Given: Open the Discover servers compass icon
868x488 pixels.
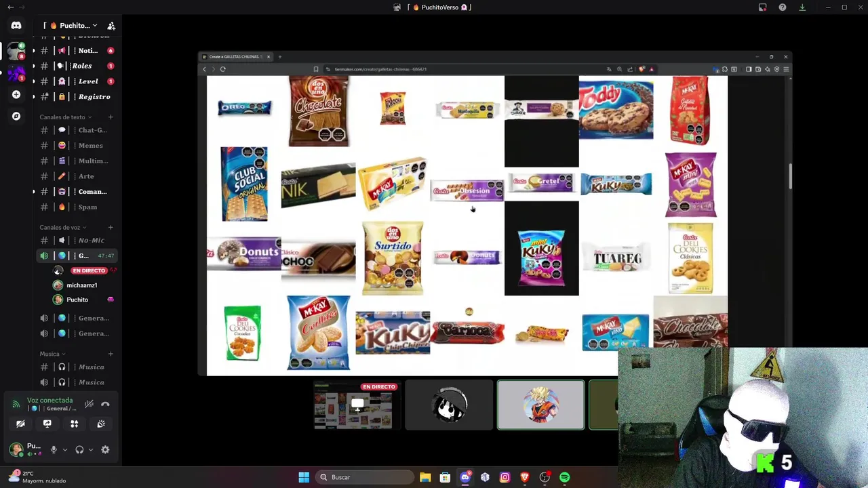Looking at the screenshot, I should coord(16,116).
